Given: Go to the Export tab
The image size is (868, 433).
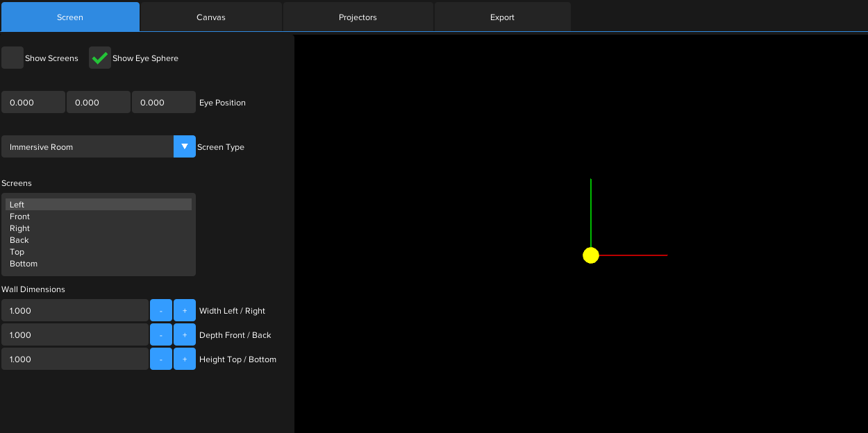Looking at the screenshot, I should click(502, 17).
